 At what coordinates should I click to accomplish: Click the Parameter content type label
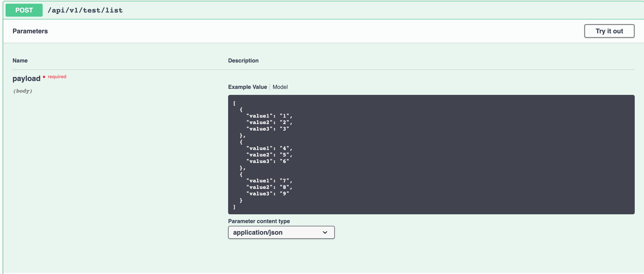[259, 221]
